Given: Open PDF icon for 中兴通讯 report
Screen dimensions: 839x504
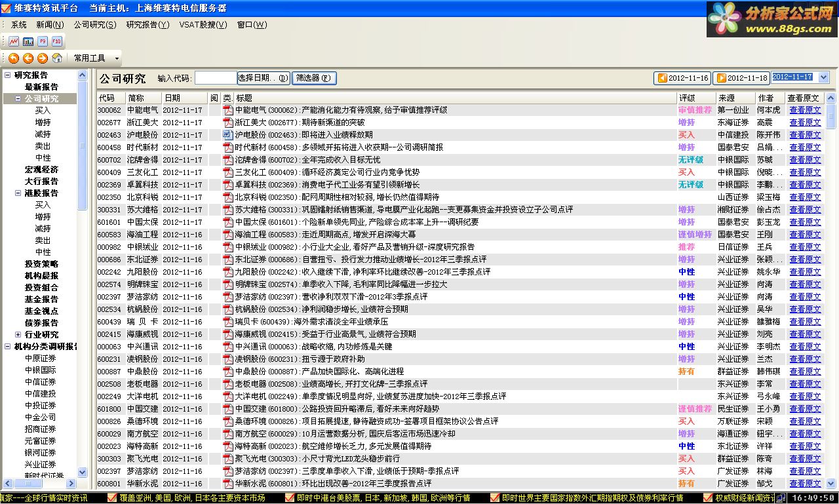Looking at the screenshot, I should tap(228, 347).
